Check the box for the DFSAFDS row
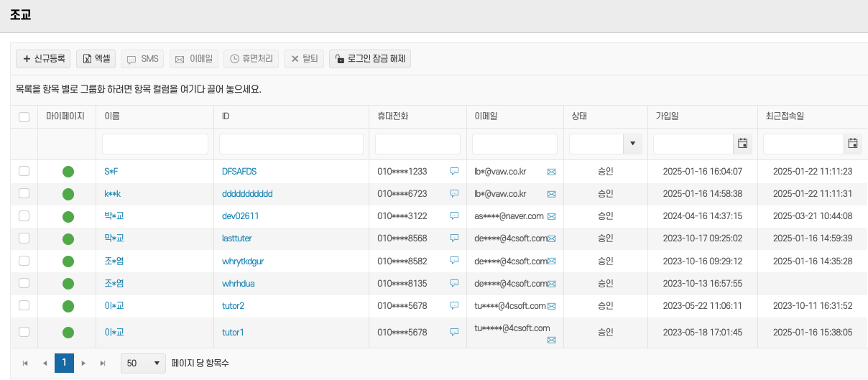This screenshot has height=380, width=868. tap(24, 171)
